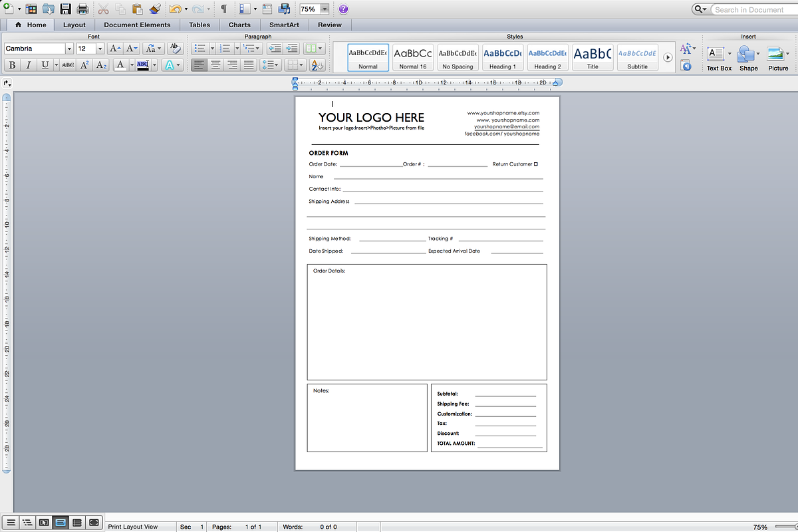This screenshot has height=532, width=798.
Task: Click the Copy icon
Action: [120, 9]
